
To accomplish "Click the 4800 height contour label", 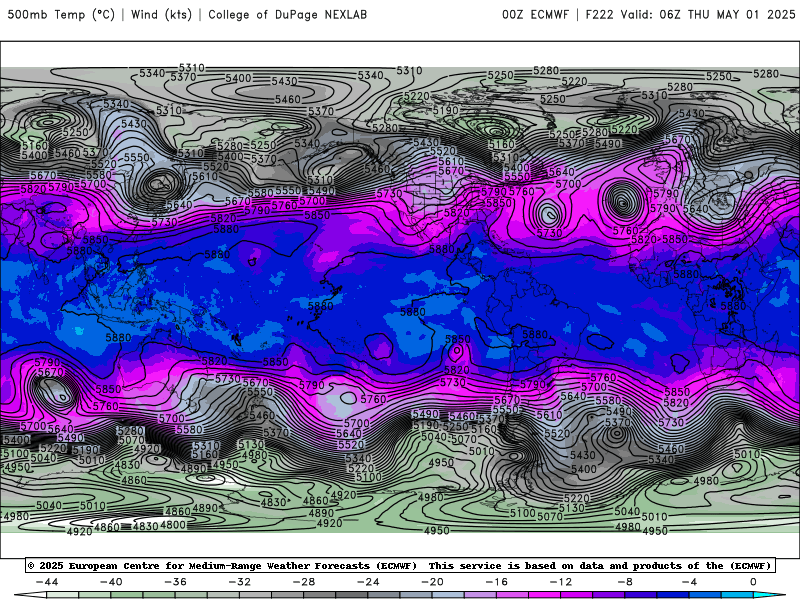I will point(173,525).
